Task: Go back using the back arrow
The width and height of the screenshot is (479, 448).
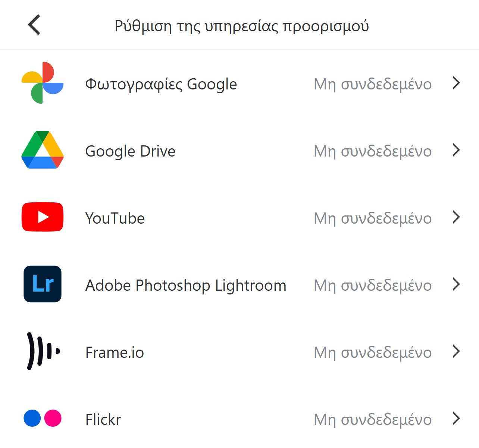Action: point(34,25)
